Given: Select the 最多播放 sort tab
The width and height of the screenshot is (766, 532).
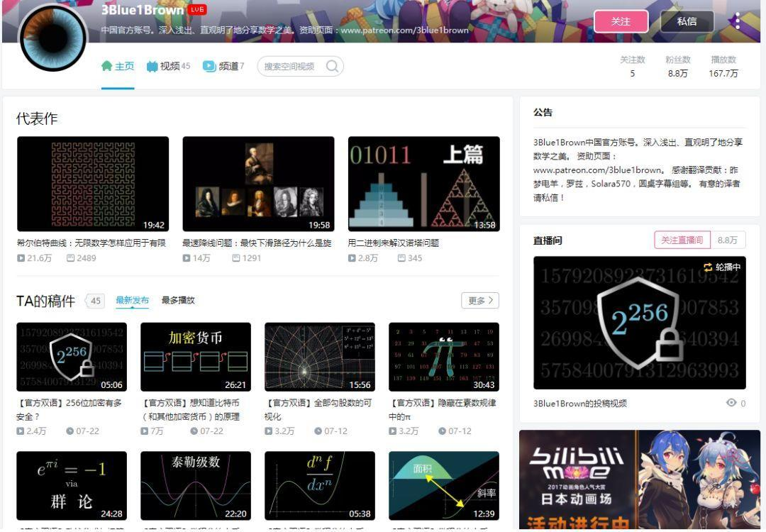Looking at the screenshot, I should [178, 300].
